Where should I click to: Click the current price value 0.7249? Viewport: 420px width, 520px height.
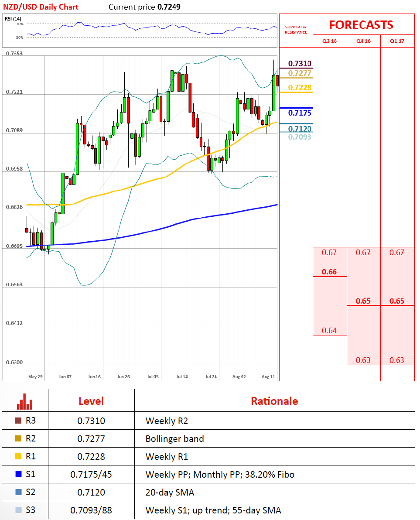click(x=169, y=7)
